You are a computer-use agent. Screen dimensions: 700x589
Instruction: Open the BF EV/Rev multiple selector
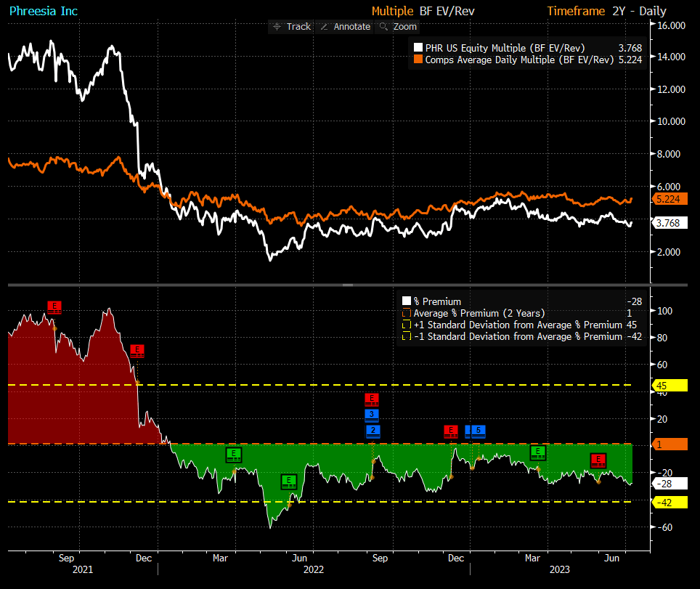pos(447,11)
